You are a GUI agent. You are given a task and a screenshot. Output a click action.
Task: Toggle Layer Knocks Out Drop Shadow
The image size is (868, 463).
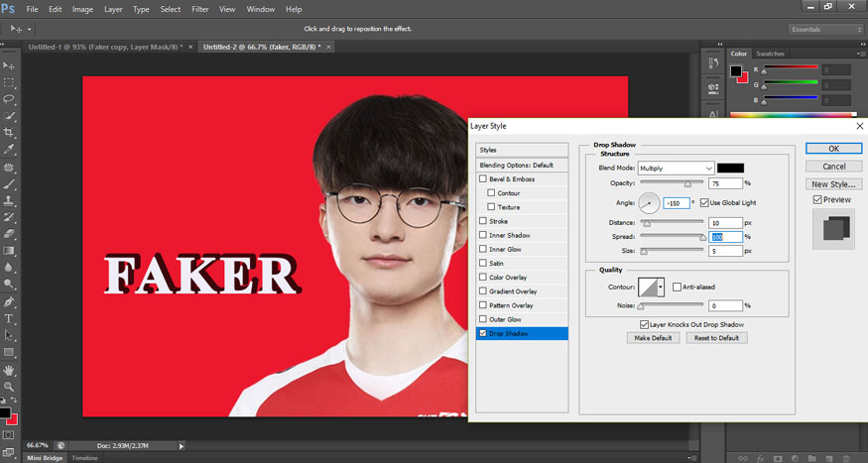tap(644, 325)
